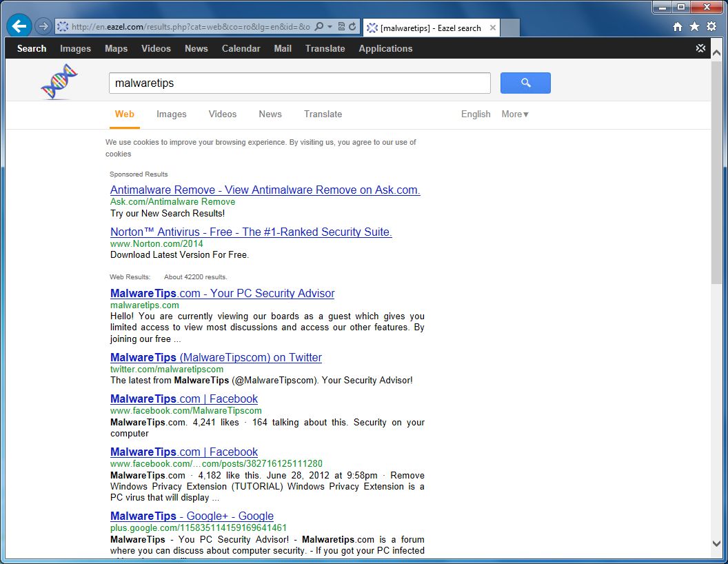The width and height of the screenshot is (728, 564).
Task: Open Antimalware Remove sponsored link
Action: 265,190
